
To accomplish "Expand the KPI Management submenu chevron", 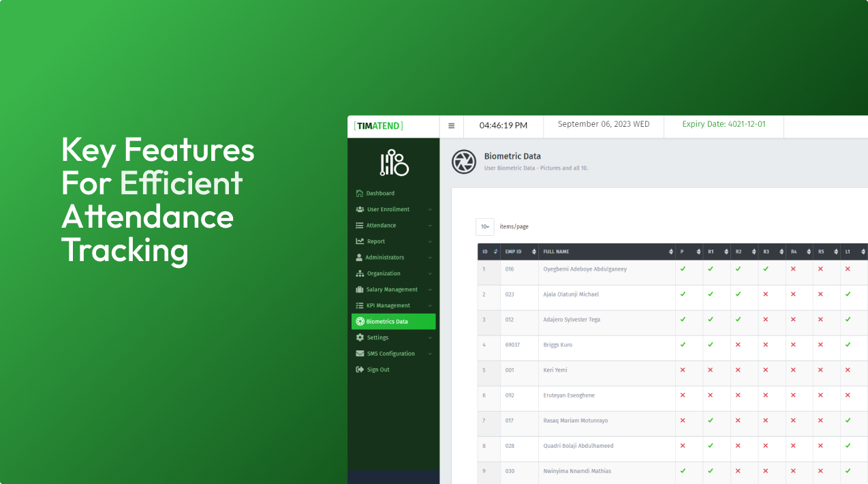I will [x=430, y=305].
